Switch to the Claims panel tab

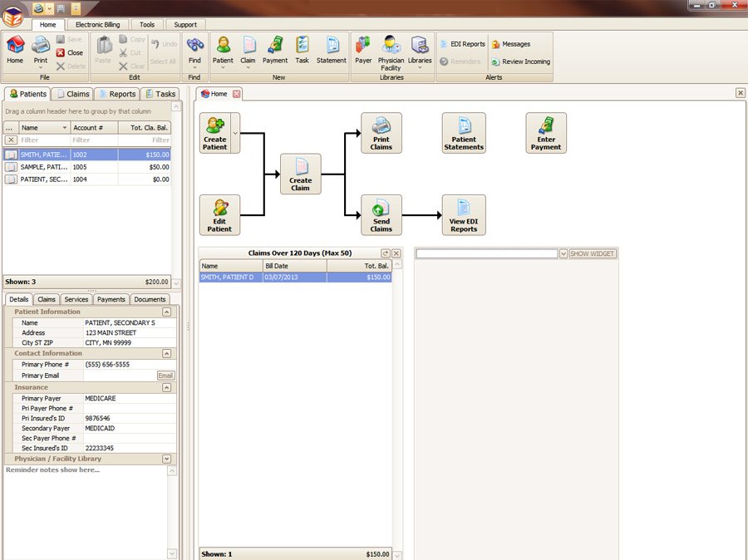72,94
